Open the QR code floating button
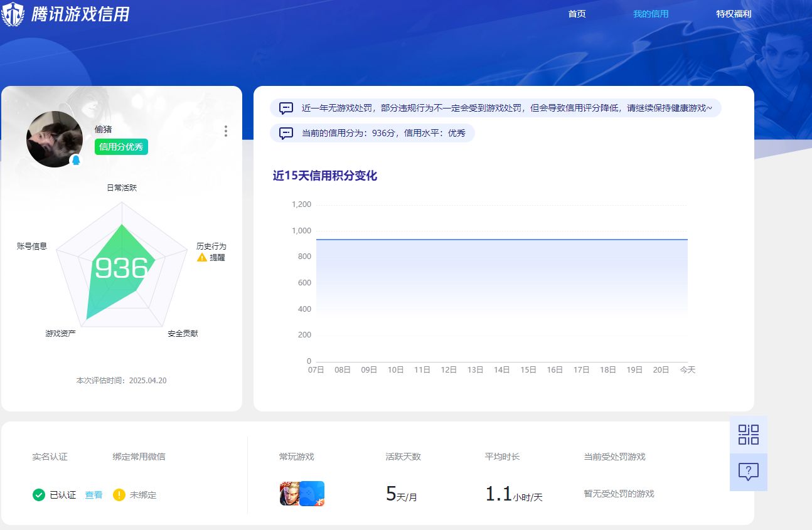 pyautogui.click(x=749, y=435)
